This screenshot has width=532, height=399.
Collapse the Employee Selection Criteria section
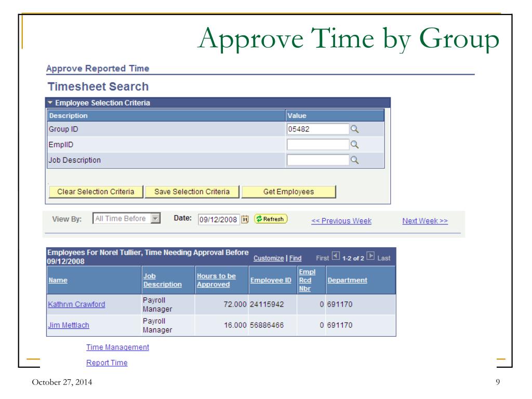[x=50, y=102]
